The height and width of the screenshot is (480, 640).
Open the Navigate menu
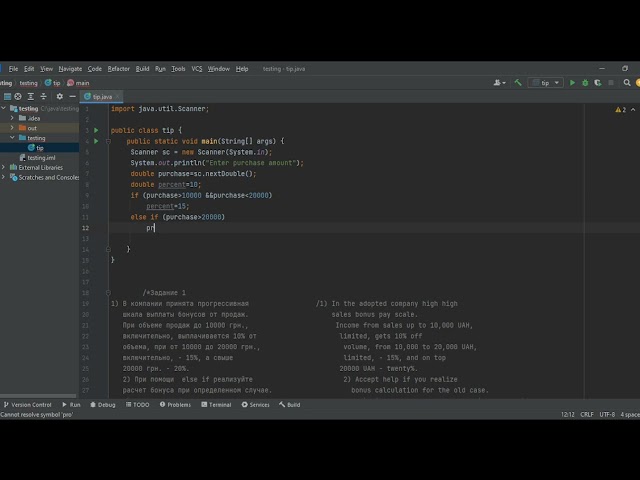(x=70, y=69)
